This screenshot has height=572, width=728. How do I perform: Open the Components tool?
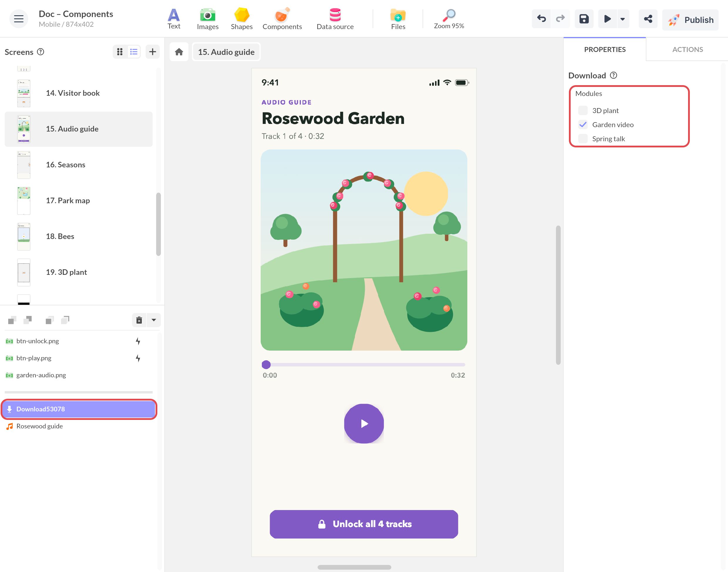282,19
